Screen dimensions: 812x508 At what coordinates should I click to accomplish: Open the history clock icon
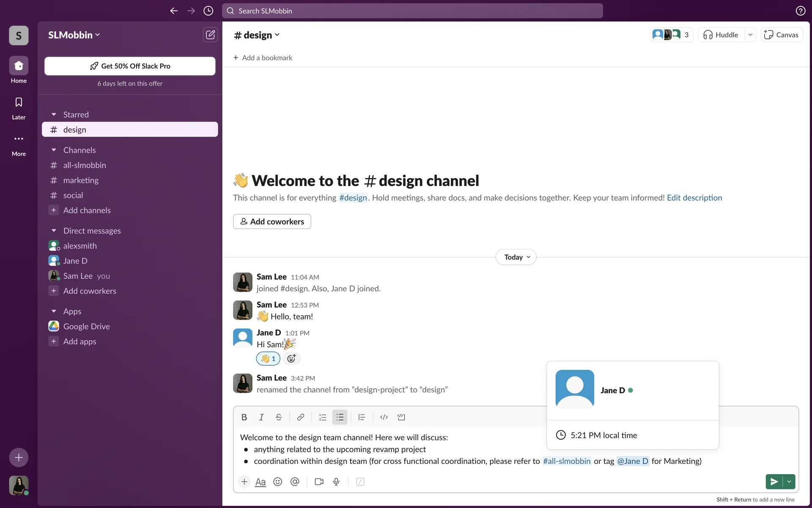click(x=208, y=11)
